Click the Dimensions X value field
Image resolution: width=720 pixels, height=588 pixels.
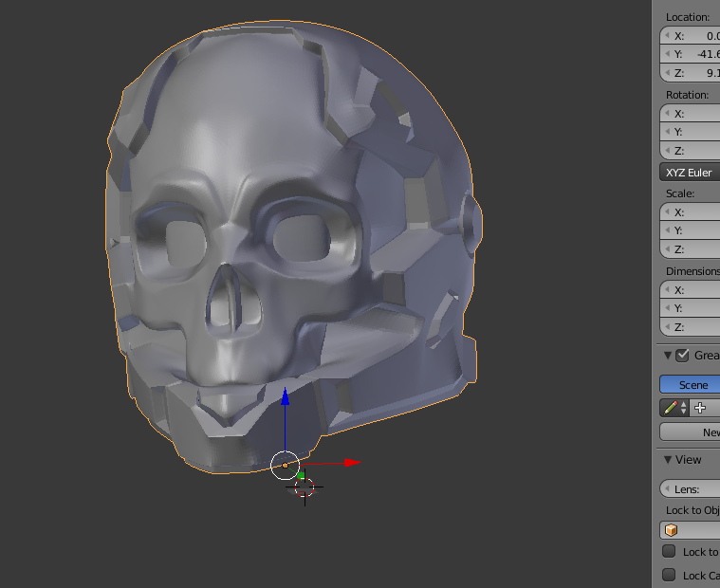pyautogui.click(x=690, y=290)
